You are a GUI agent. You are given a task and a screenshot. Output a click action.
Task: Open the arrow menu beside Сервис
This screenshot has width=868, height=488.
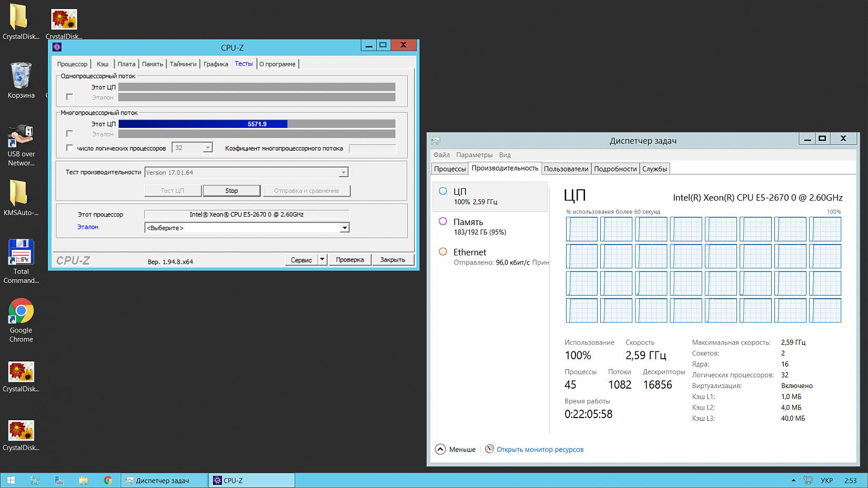[x=322, y=259]
